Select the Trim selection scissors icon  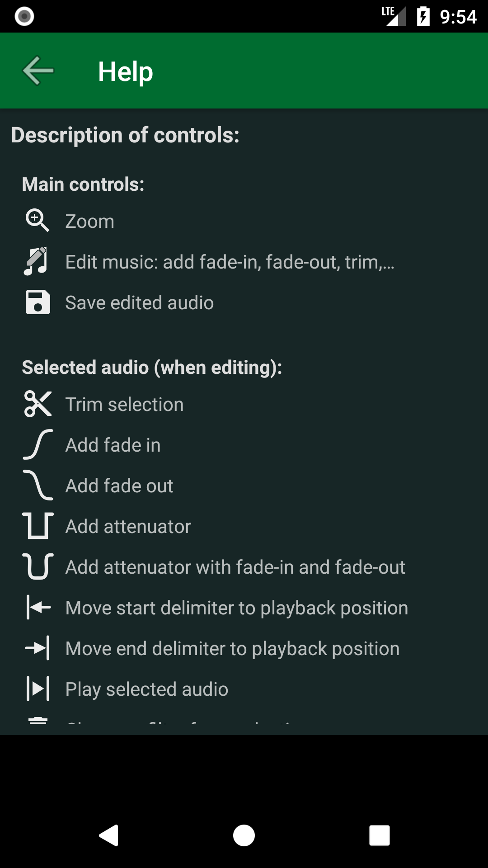[x=38, y=404]
